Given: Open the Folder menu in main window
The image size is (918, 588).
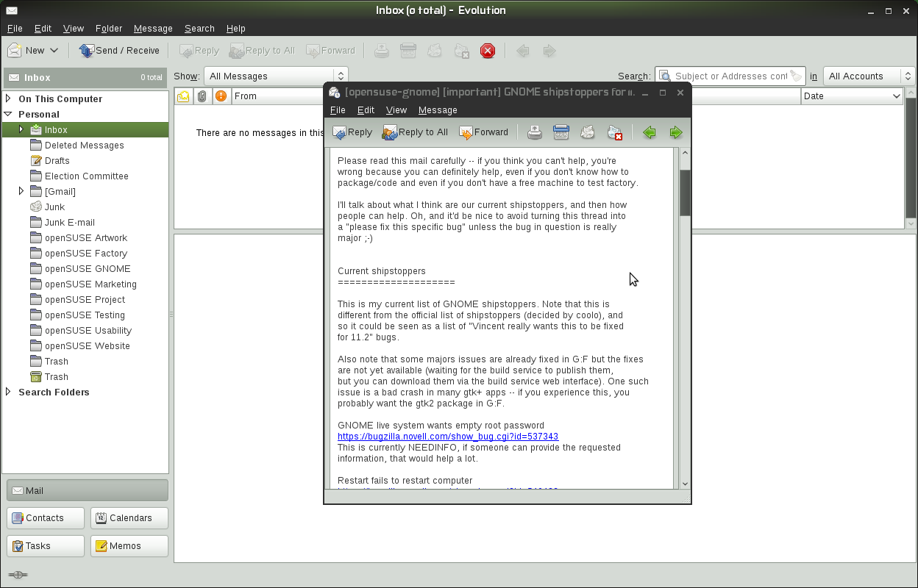Looking at the screenshot, I should 109,29.
